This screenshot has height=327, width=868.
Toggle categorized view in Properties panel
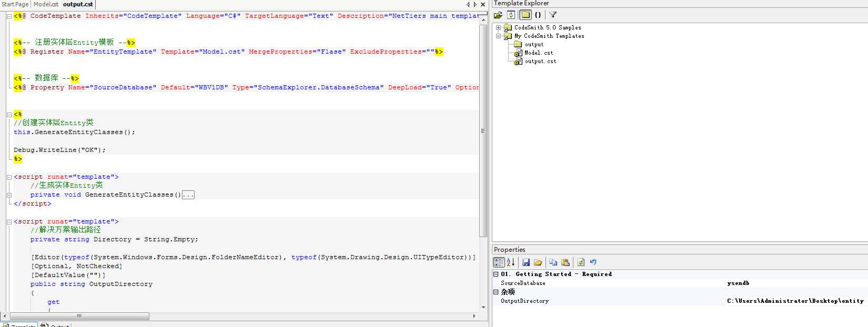pos(498,262)
